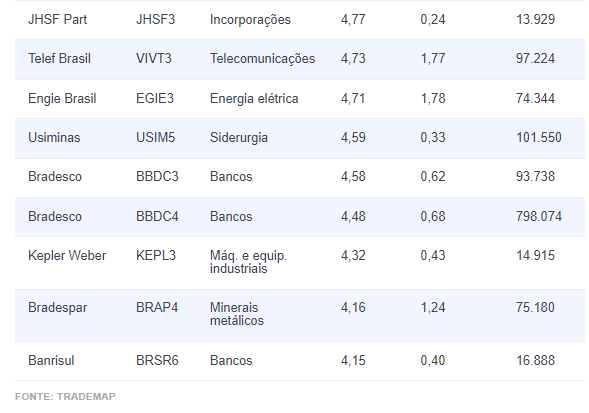Click the Usiminas company name
Viewport: 589px width, 413px height.
(x=54, y=138)
